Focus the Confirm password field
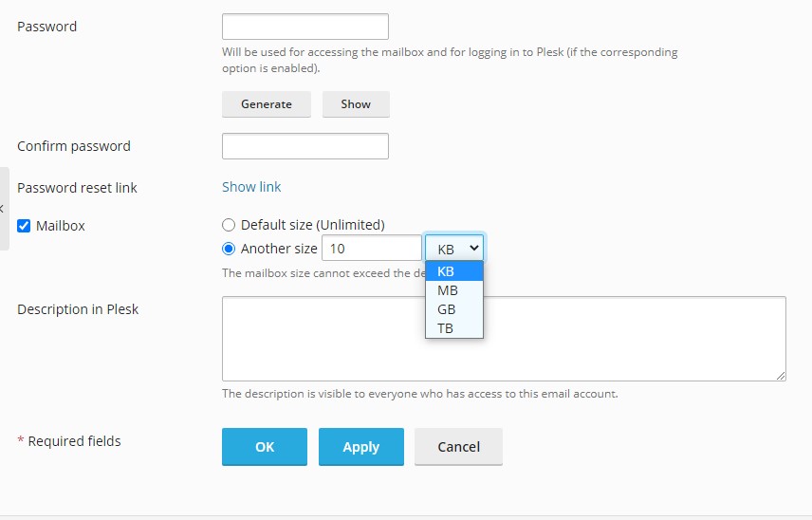The image size is (812, 520). click(x=305, y=146)
